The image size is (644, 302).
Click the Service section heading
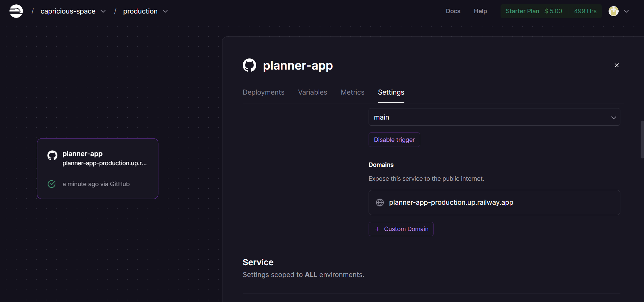(258, 262)
